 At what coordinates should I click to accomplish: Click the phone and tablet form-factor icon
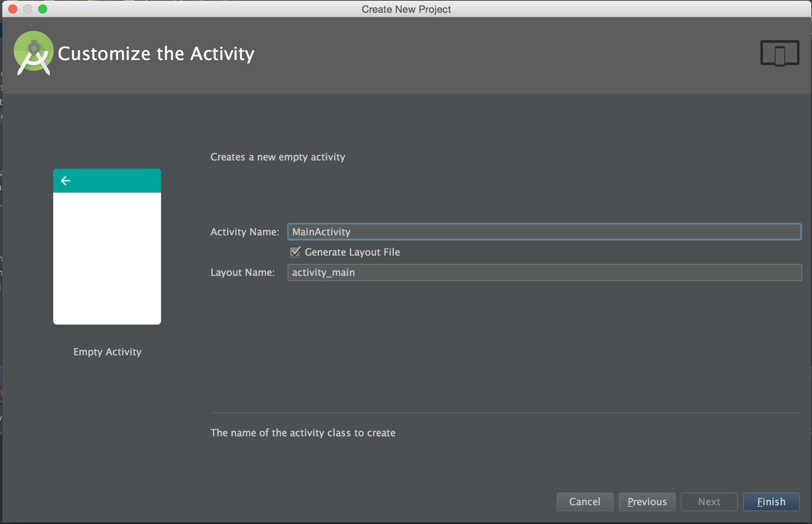tap(779, 53)
